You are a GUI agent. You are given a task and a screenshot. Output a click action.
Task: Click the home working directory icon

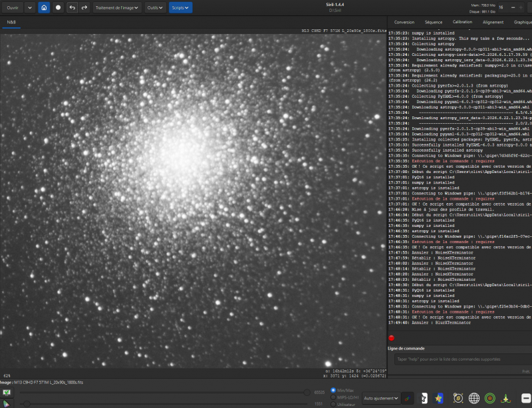pos(44,7)
